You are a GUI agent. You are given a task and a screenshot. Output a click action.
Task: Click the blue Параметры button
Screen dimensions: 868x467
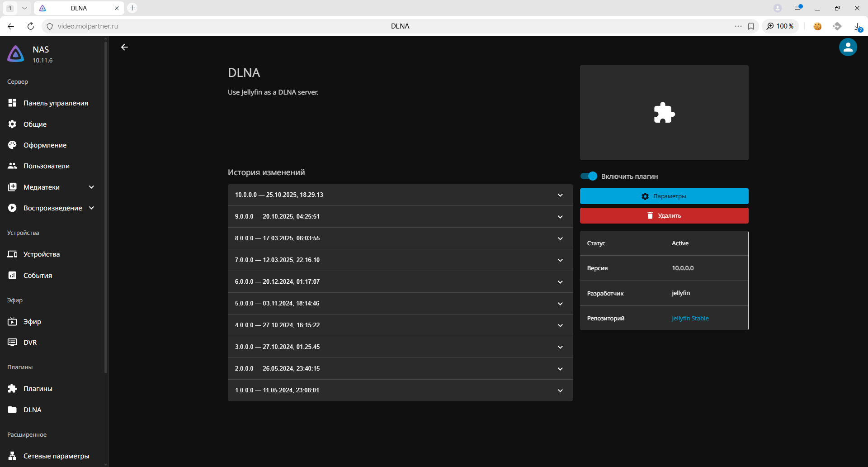(x=664, y=196)
